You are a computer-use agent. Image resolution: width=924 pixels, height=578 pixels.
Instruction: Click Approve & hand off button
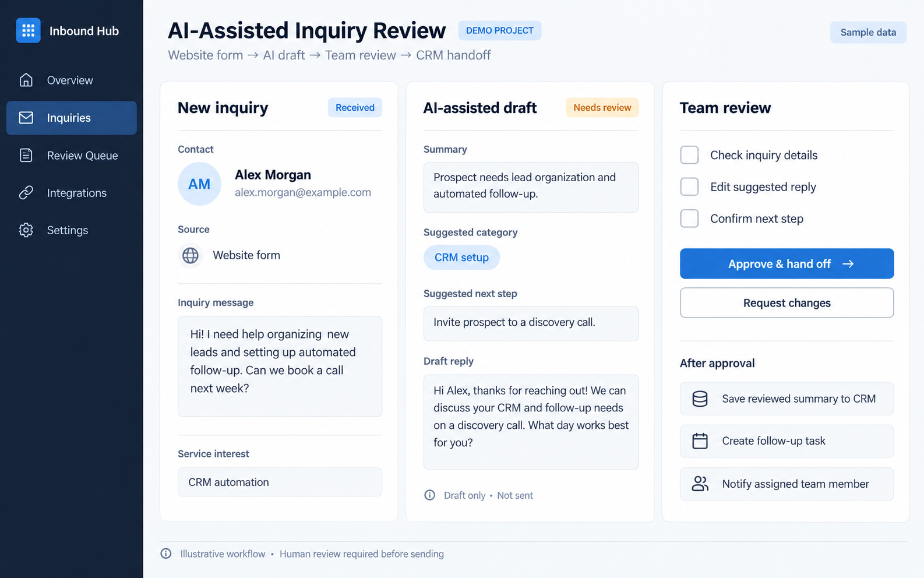pyautogui.click(x=787, y=264)
